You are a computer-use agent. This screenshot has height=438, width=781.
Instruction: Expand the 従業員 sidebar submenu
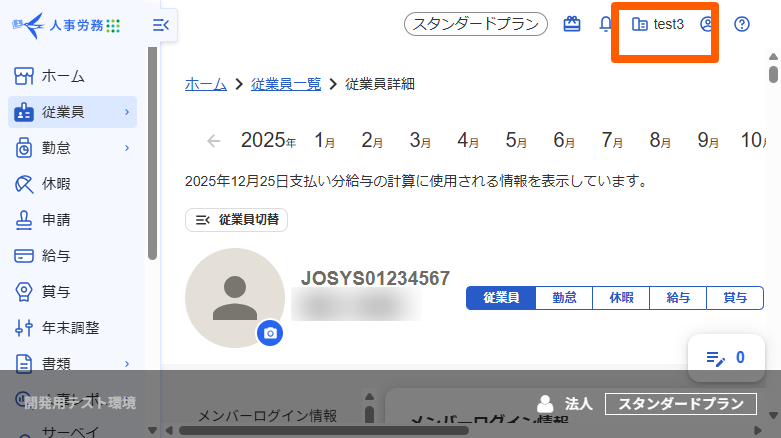click(x=126, y=112)
